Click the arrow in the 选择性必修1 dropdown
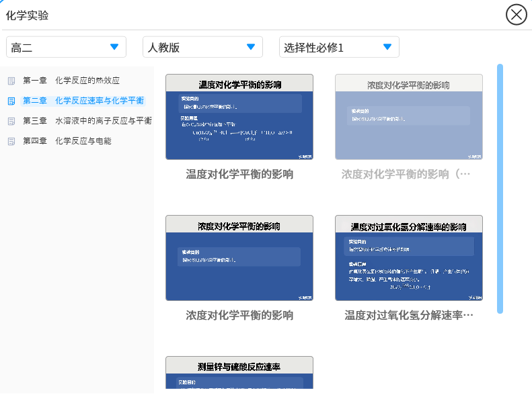The image size is (532, 395). point(387,47)
